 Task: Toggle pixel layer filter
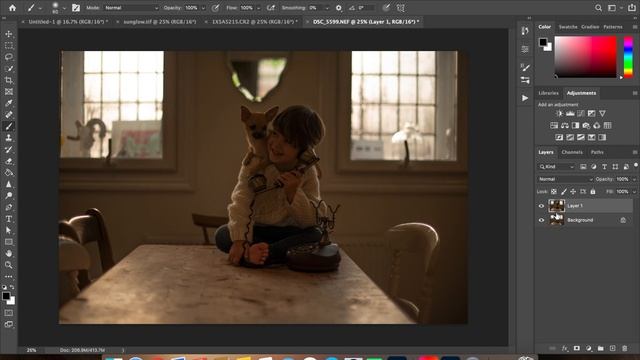[583, 167]
